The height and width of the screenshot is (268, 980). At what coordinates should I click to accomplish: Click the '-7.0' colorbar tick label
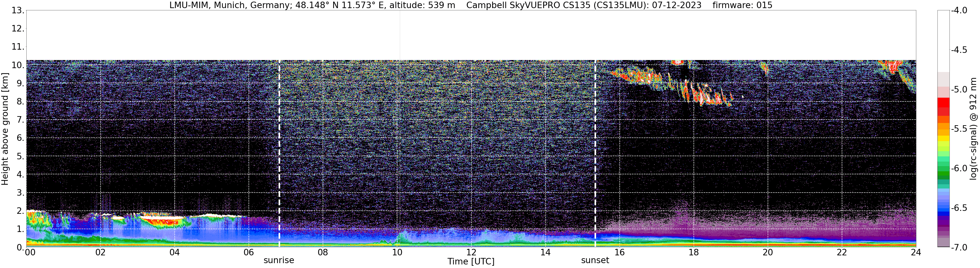point(959,247)
